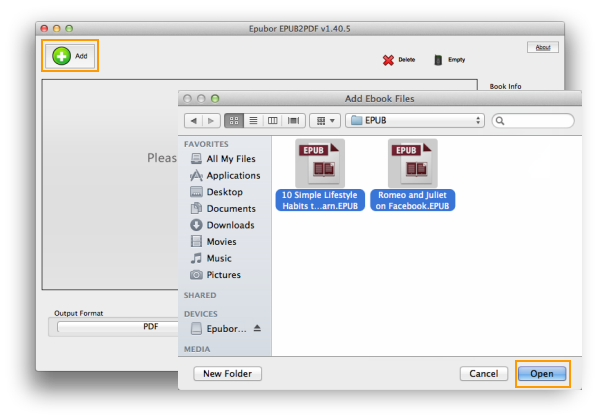Select Documents in Favorites sidebar
This screenshot has width=600, height=420.
(x=223, y=208)
